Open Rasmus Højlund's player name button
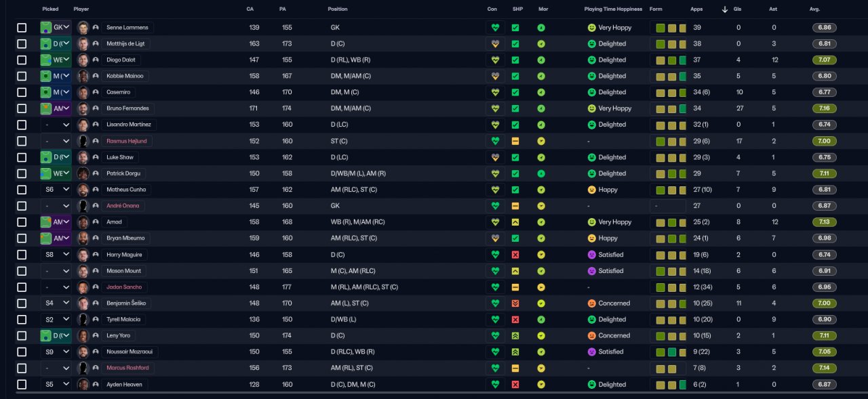The height and width of the screenshot is (399, 868). [x=127, y=142]
